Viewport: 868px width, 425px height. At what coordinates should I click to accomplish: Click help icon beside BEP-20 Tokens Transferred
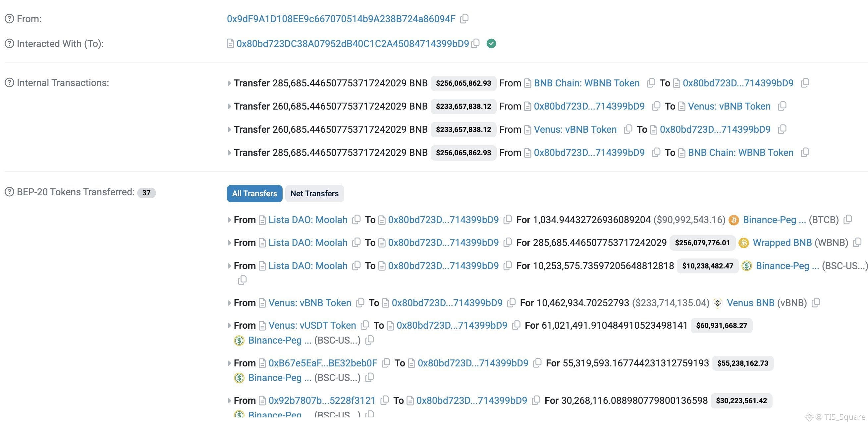click(x=9, y=192)
